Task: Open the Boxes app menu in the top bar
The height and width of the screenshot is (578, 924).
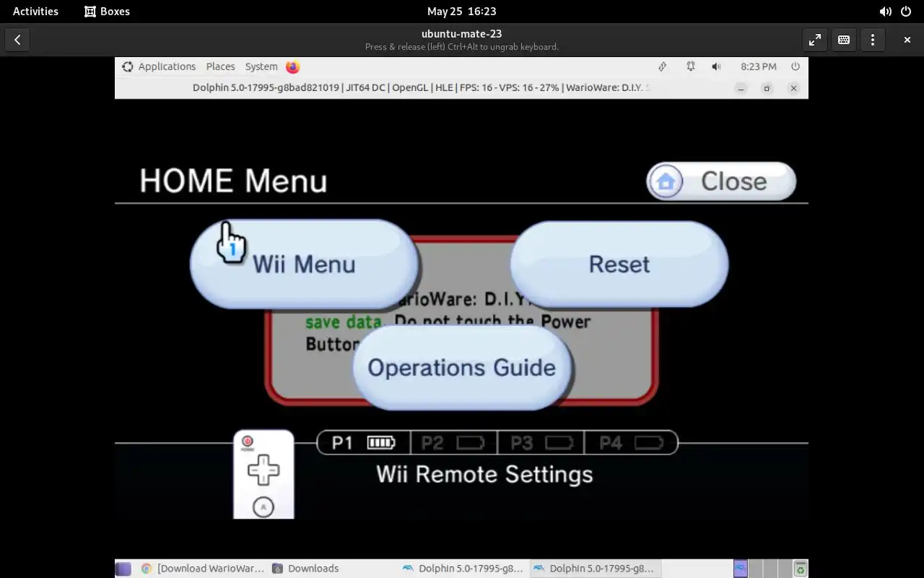Action: [107, 12]
